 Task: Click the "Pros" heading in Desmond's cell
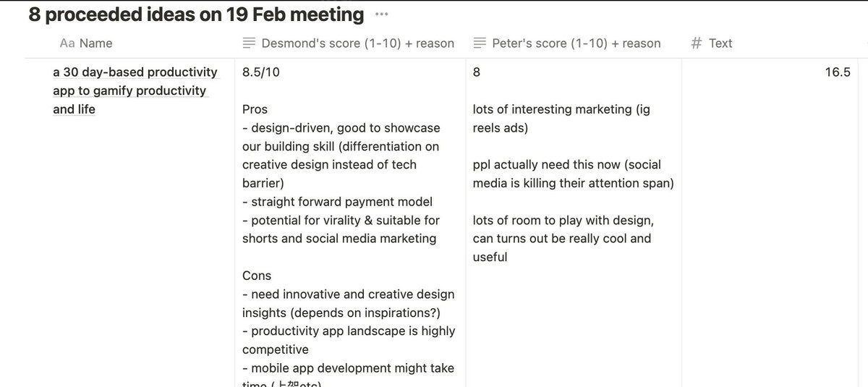click(x=255, y=109)
